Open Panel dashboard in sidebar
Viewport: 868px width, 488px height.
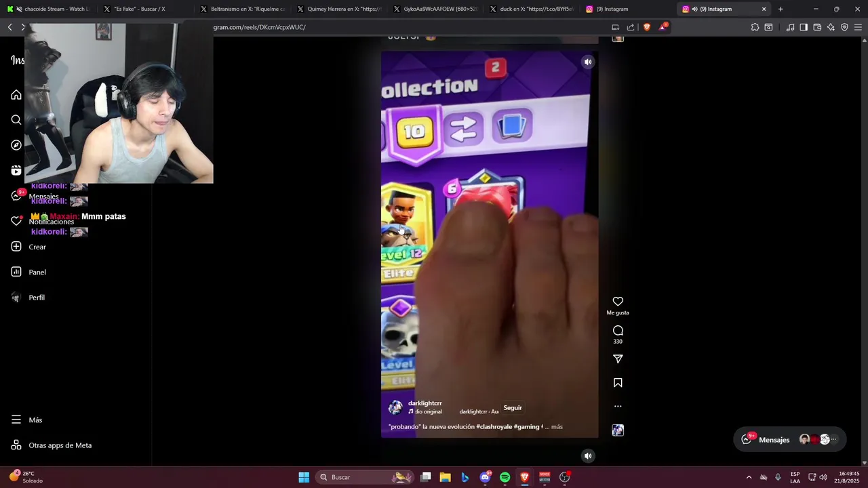click(x=28, y=272)
